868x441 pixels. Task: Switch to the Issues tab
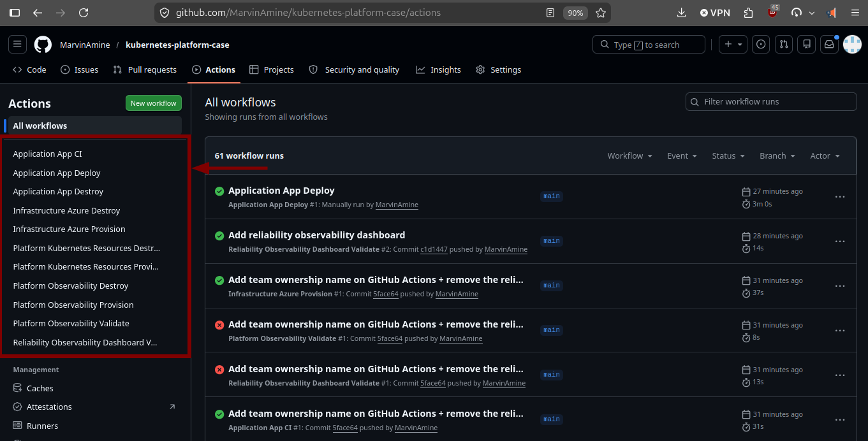tap(80, 69)
